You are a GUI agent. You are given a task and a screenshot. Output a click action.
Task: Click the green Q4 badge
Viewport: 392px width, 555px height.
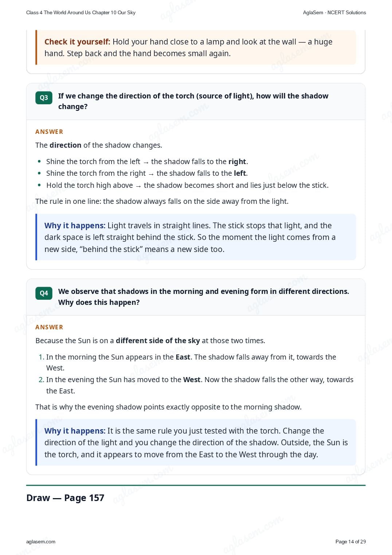pyautogui.click(x=44, y=293)
